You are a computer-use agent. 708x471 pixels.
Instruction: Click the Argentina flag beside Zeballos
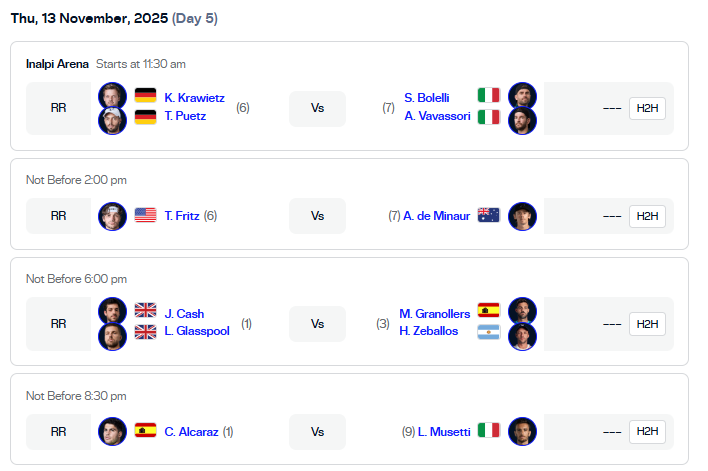489,331
